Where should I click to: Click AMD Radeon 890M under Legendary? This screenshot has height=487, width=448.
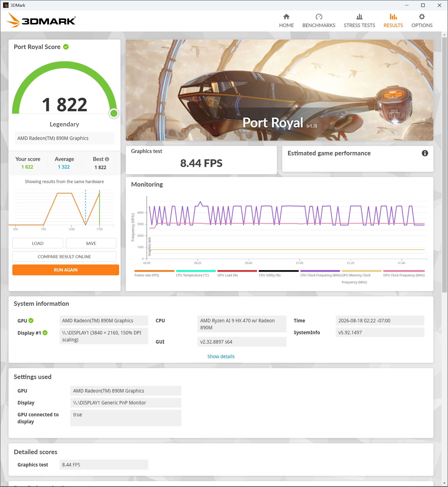64,138
